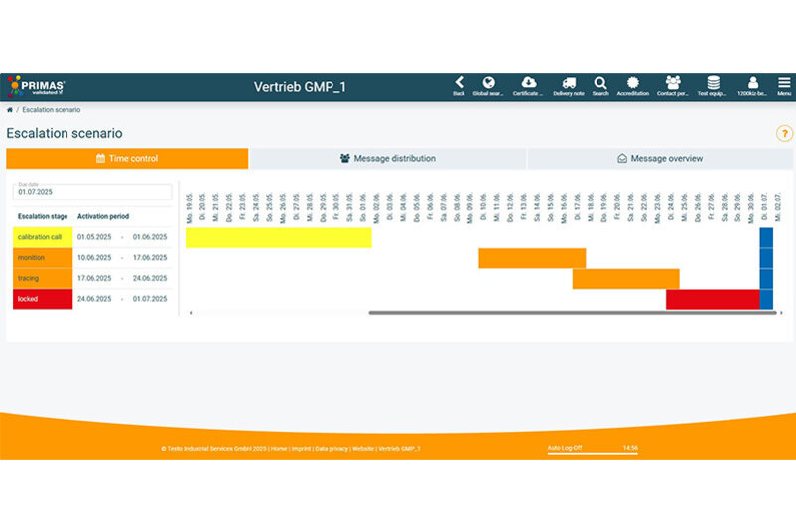This screenshot has width=796, height=532.
Task: Open the Certificate download cloud icon
Action: pyautogui.click(x=528, y=83)
